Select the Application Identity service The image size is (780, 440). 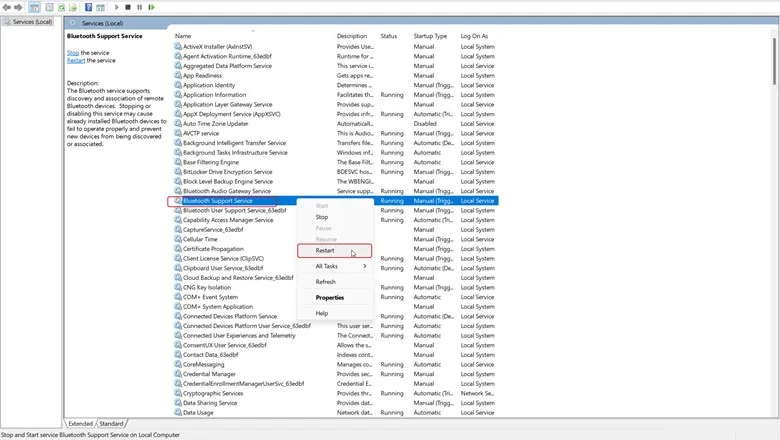(335, 85)
